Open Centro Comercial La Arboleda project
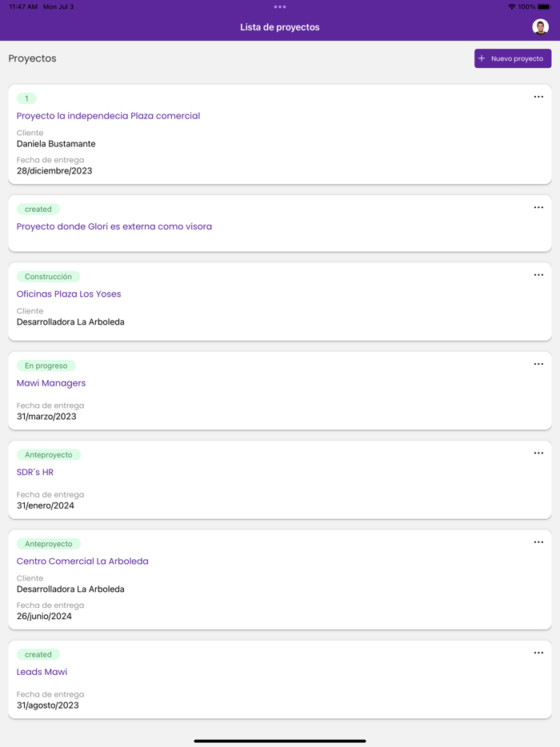This screenshot has width=560, height=747. (x=82, y=561)
